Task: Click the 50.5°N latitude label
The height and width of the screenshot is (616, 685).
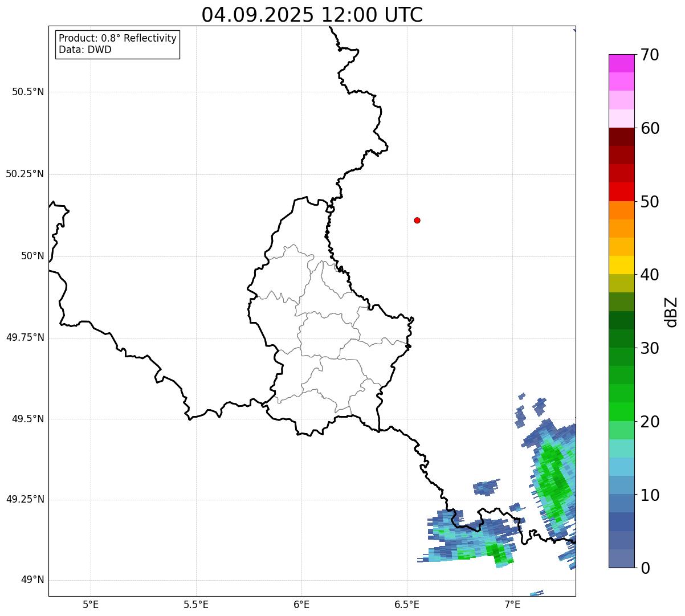Action: (28, 92)
